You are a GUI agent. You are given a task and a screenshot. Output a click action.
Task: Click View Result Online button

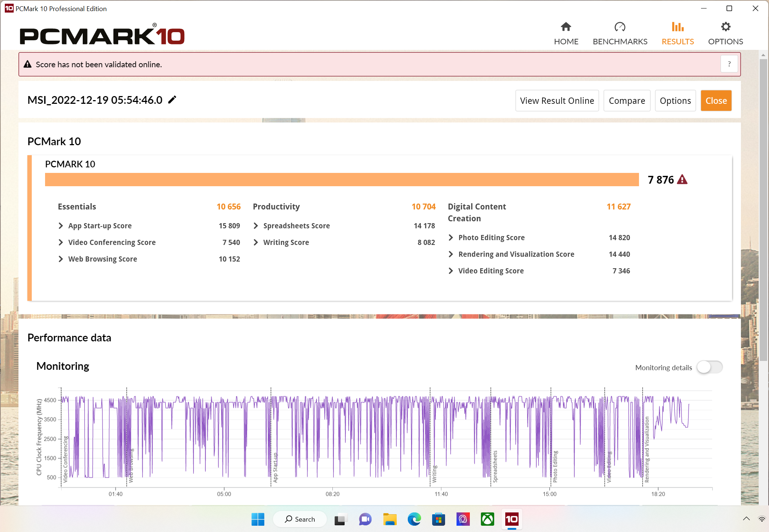click(557, 100)
